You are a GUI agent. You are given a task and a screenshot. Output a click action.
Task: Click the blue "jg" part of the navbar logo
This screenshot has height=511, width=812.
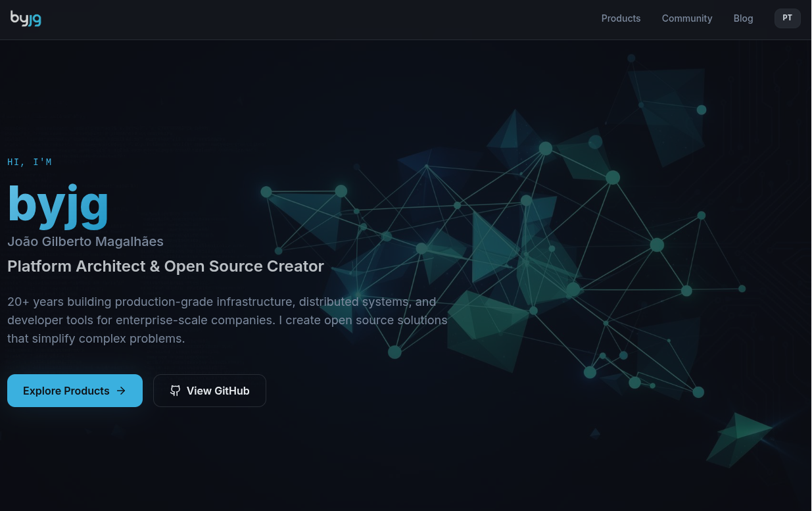35,20
